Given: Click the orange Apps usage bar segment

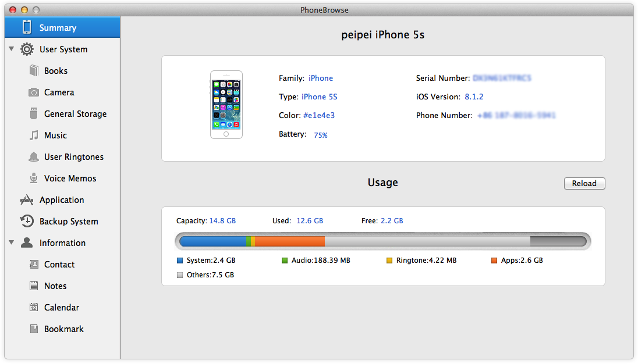Looking at the screenshot, I should [x=290, y=242].
